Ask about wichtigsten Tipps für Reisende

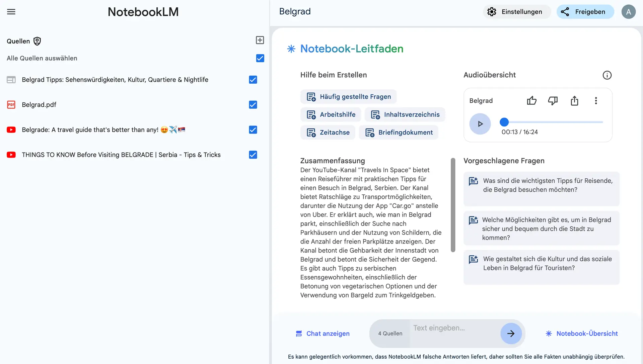click(x=541, y=189)
